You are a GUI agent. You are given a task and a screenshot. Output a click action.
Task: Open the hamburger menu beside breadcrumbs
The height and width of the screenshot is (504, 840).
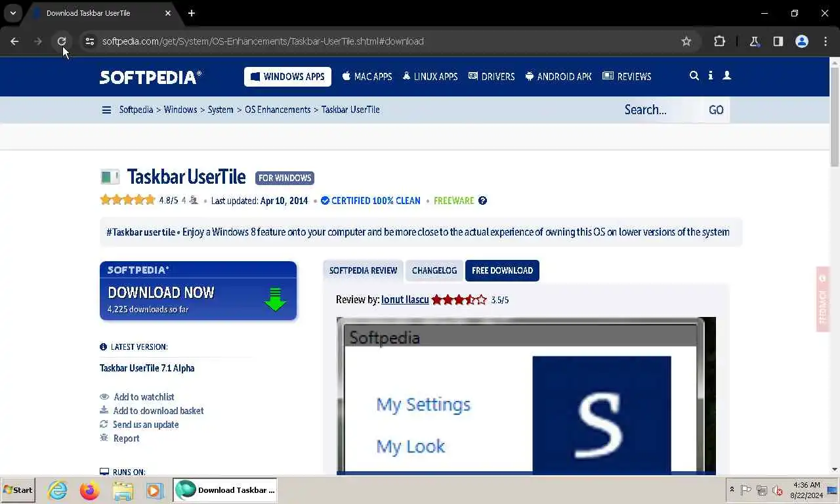(106, 110)
